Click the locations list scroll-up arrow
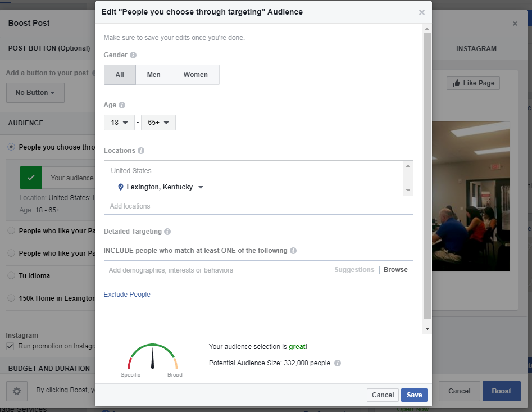 click(408, 166)
